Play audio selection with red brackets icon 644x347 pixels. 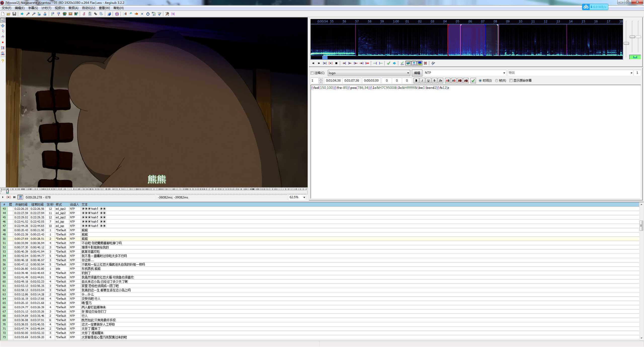click(x=331, y=63)
